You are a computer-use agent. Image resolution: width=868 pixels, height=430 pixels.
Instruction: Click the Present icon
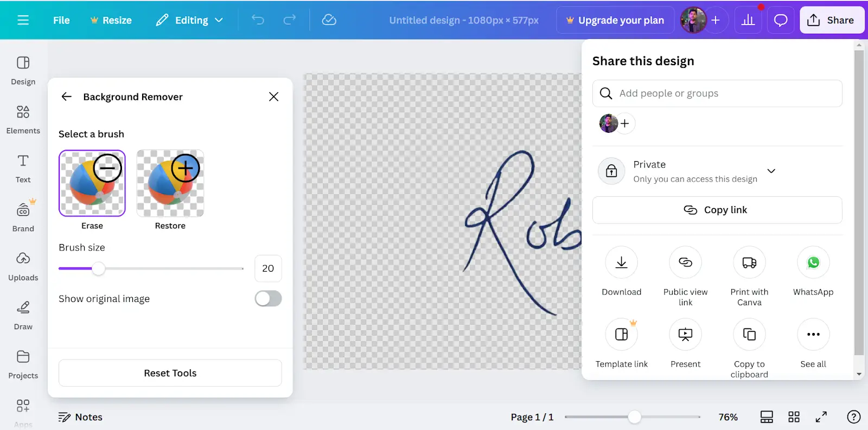[686, 335]
